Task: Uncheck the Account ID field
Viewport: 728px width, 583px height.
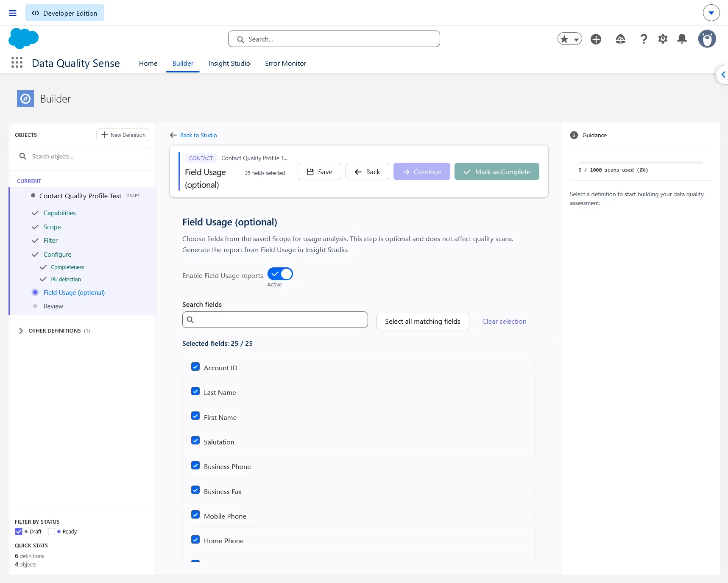Action: pos(195,367)
